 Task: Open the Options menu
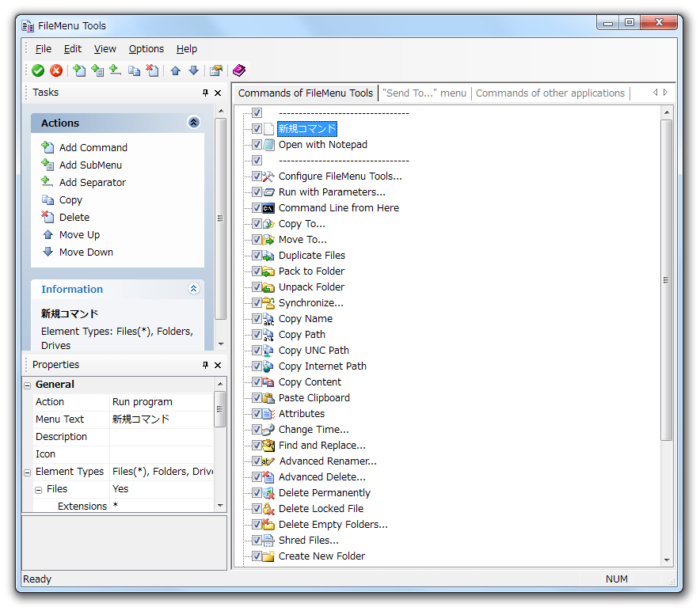pos(146,49)
